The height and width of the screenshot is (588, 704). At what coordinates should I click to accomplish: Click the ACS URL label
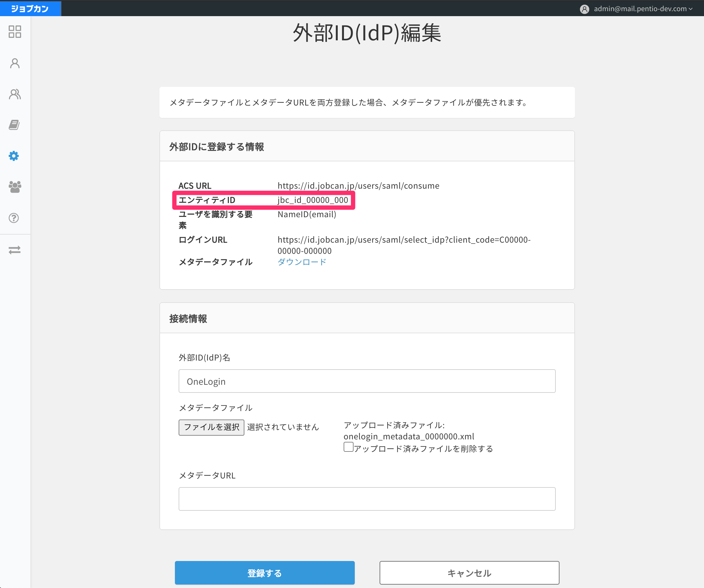pos(195,186)
